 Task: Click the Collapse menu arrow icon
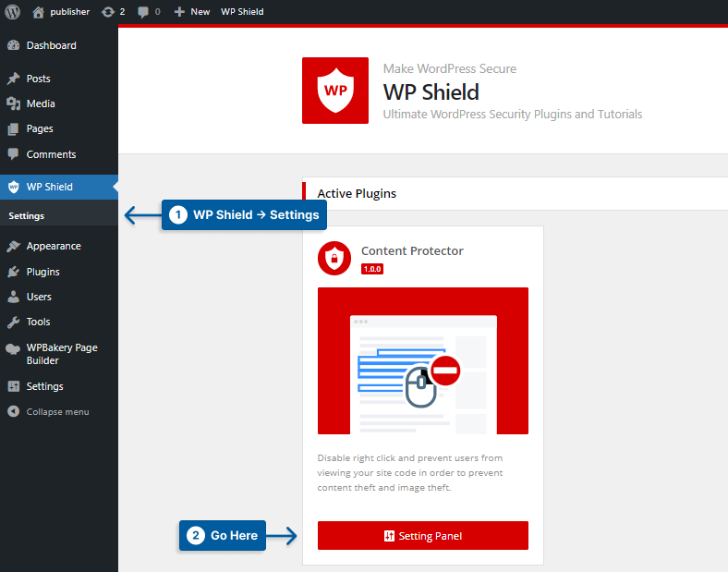pos(14,411)
